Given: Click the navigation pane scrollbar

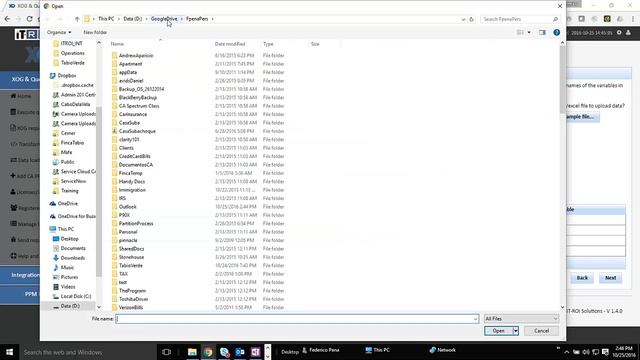Looking at the screenshot, I should pyautogui.click(x=99, y=192).
